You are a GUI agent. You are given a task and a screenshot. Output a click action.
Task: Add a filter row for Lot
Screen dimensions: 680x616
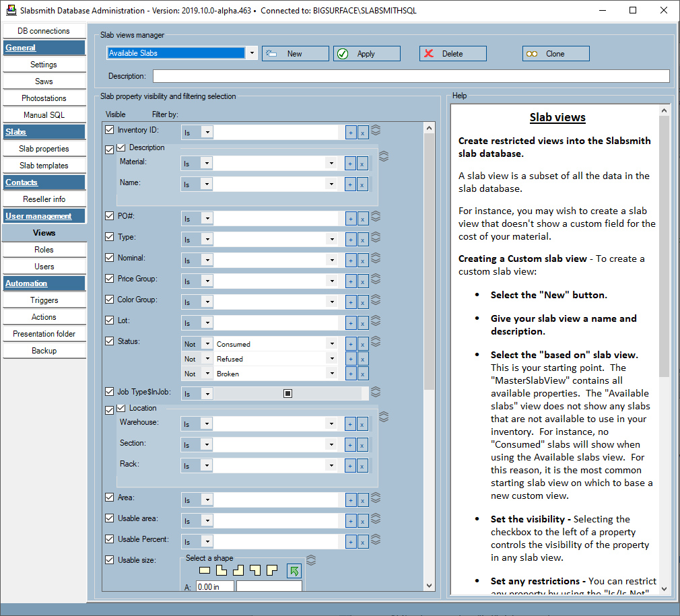pyautogui.click(x=351, y=323)
